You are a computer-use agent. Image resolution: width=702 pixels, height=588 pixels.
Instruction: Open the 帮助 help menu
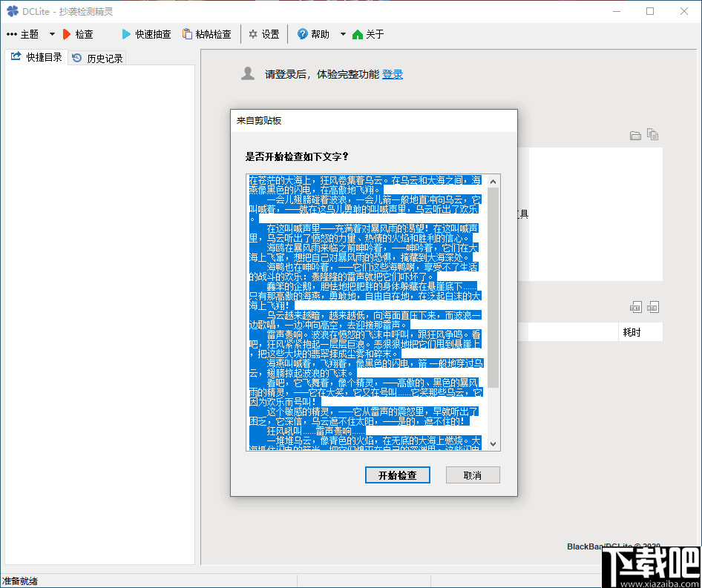pos(313,34)
